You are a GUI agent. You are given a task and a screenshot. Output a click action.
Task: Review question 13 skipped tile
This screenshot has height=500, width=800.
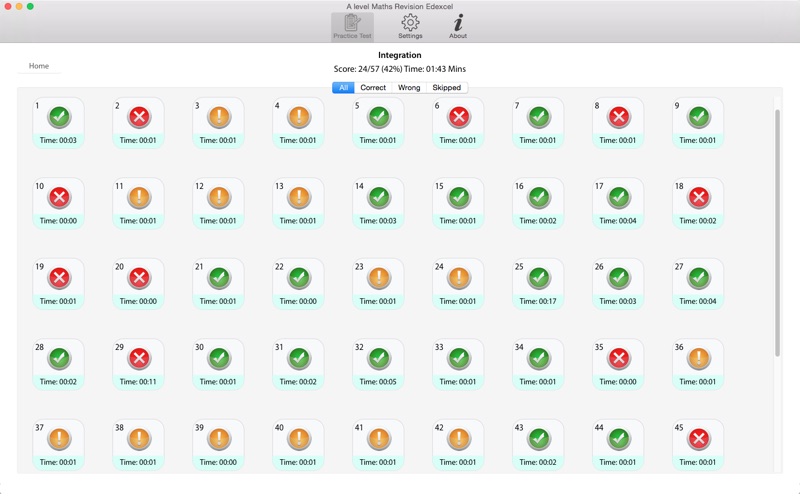coord(298,204)
